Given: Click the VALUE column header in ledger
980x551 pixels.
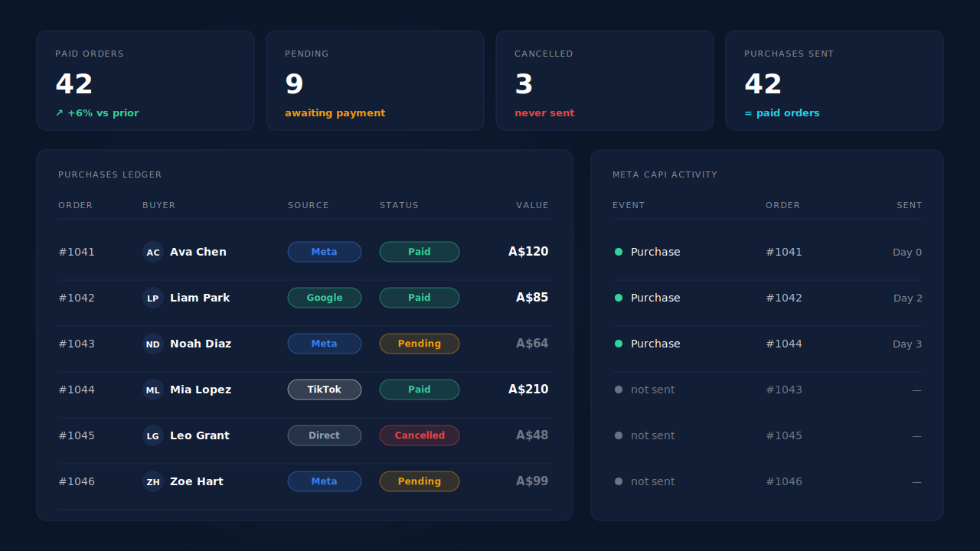Looking at the screenshot, I should pyautogui.click(x=532, y=205).
